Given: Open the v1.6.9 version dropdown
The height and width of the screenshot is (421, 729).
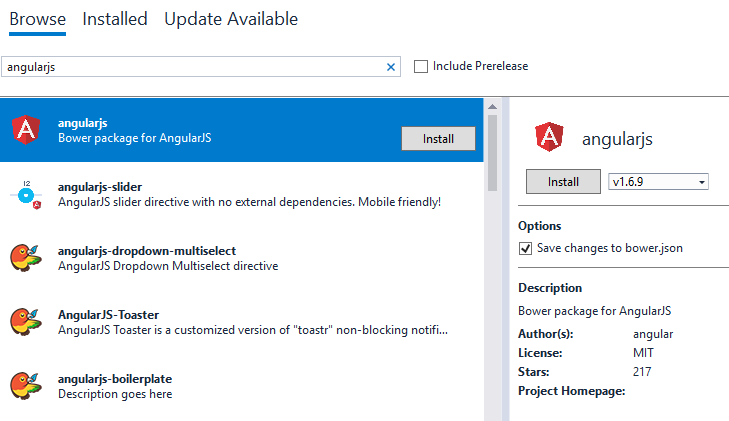Looking at the screenshot, I should [x=658, y=182].
